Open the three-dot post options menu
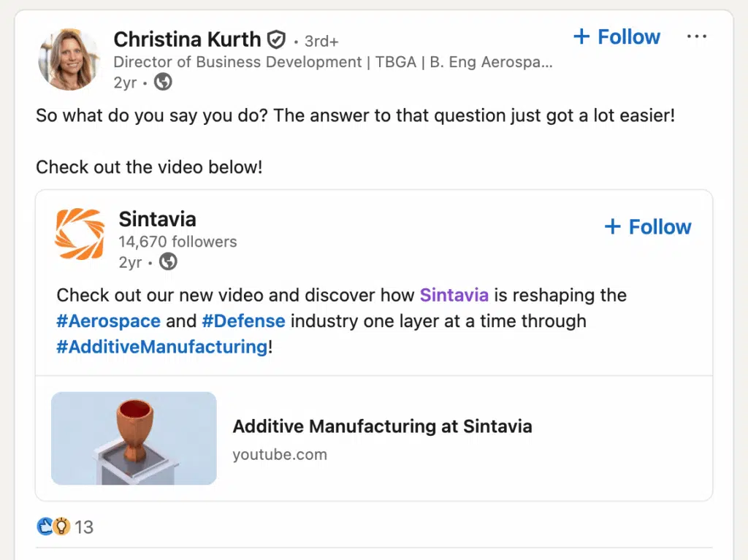 pyautogui.click(x=697, y=37)
